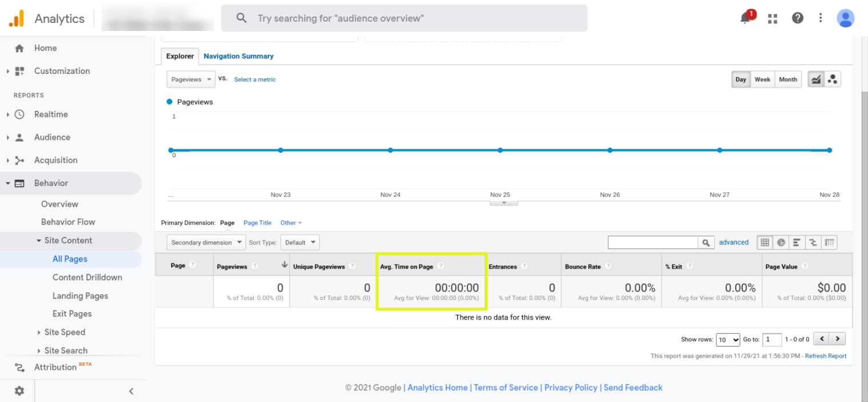Open the Pageviews metric dropdown

pos(191,80)
